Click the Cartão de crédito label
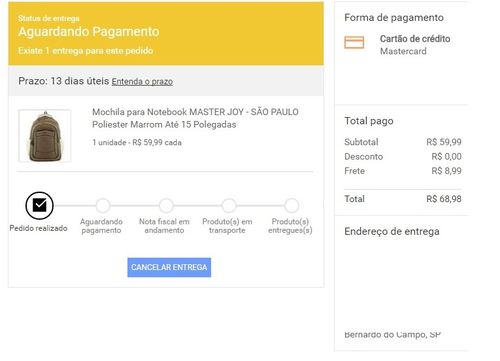The width and height of the screenshot is (500, 361). [415, 39]
